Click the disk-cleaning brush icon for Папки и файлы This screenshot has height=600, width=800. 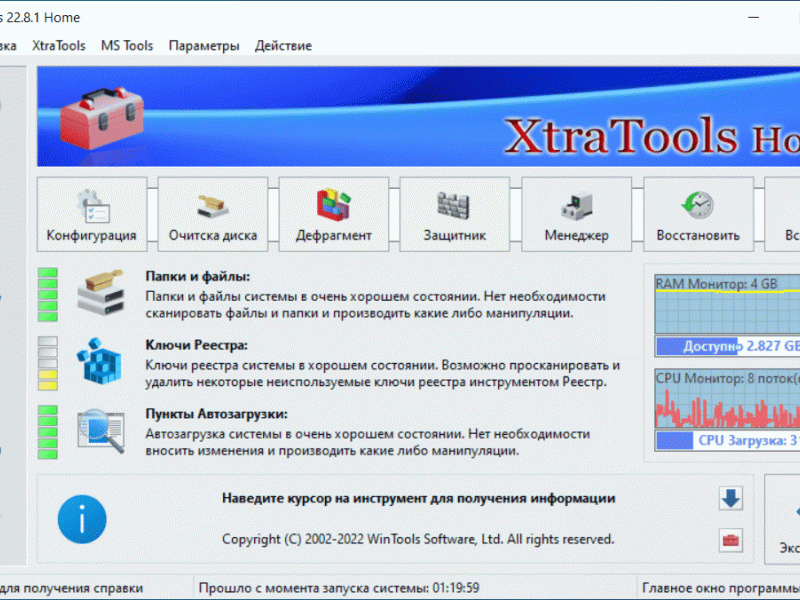coord(101,292)
